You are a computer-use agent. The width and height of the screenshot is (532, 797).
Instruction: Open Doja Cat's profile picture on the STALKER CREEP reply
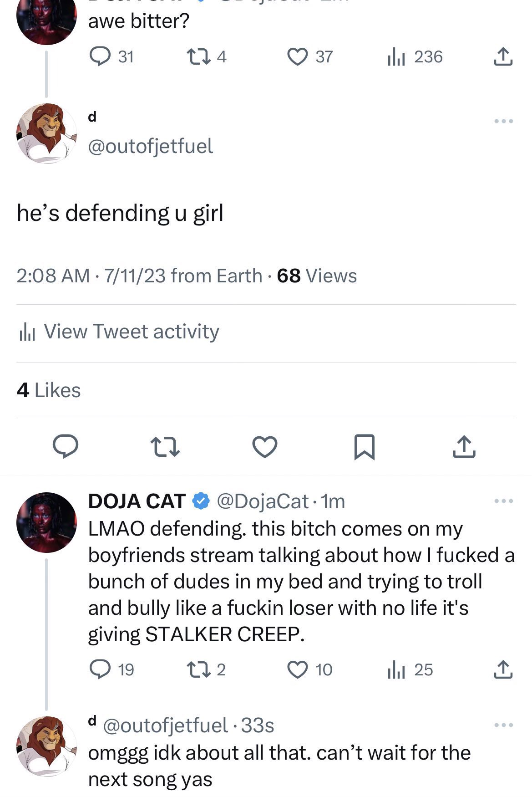click(x=46, y=522)
